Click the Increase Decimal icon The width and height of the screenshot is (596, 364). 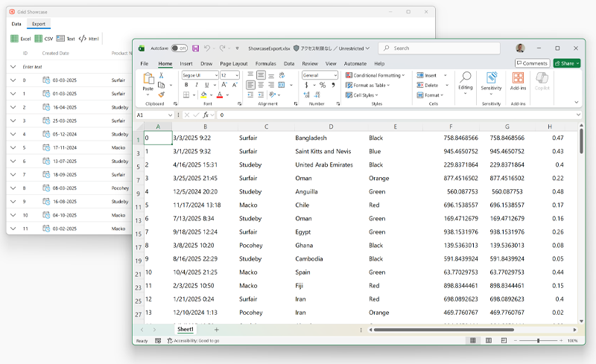307,95
